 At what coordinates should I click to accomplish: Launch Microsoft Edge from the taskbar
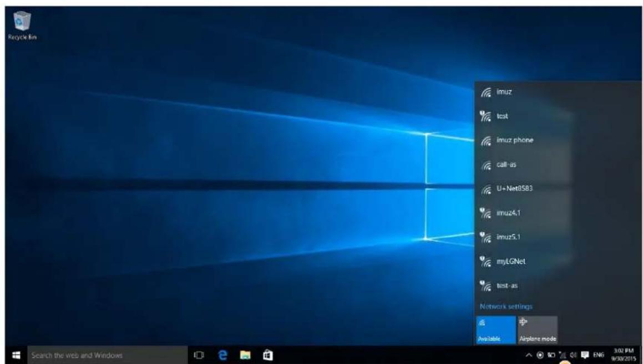click(x=222, y=355)
